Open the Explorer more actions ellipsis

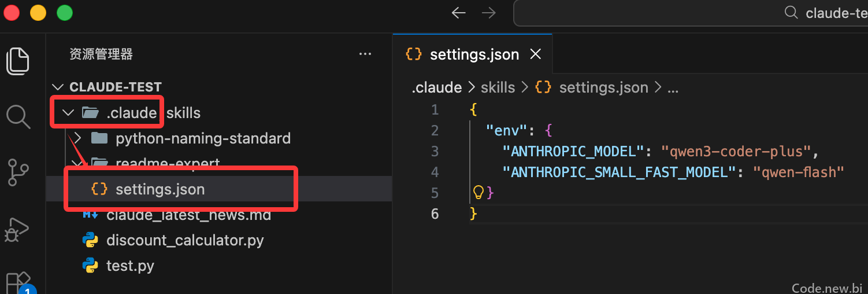365,54
